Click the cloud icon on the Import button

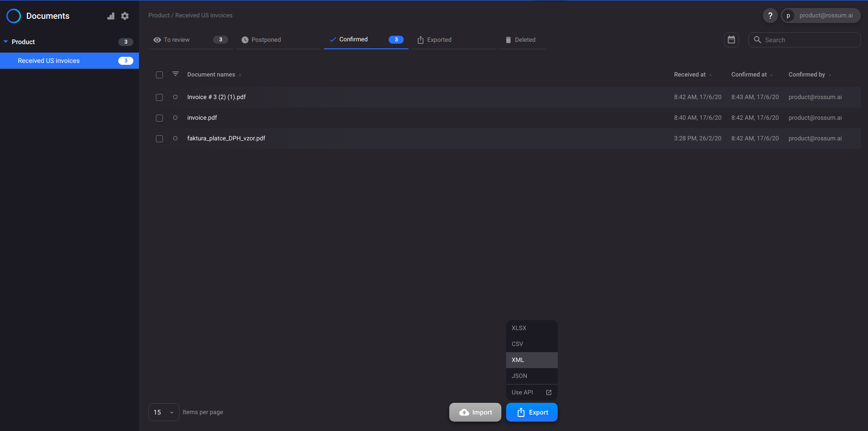click(x=464, y=412)
